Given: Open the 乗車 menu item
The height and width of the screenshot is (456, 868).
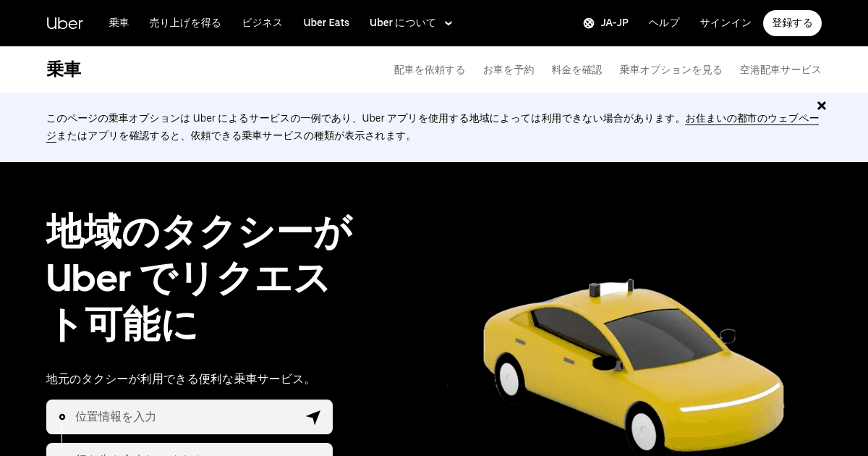Looking at the screenshot, I should coord(119,22).
